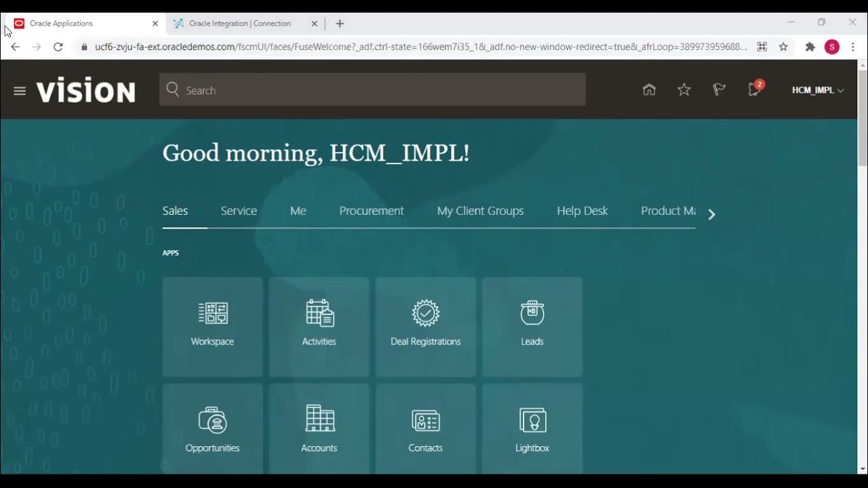Switch to My Client Groups tab
868x488 pixels.
tap(480, 211)
